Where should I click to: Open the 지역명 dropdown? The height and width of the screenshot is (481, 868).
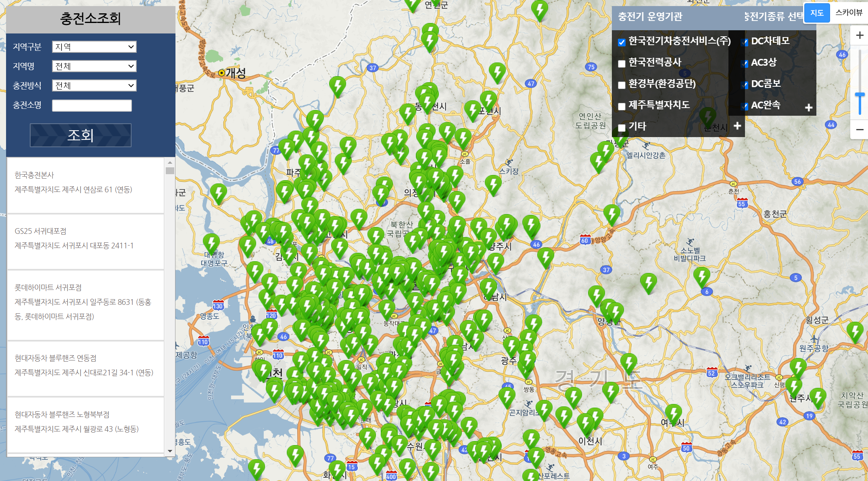(x=94, y=66)
